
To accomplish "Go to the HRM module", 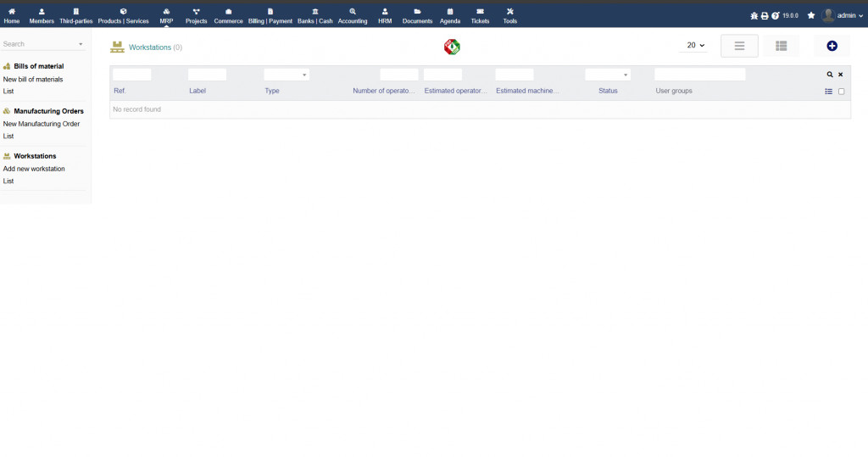I will click(385, 16).
